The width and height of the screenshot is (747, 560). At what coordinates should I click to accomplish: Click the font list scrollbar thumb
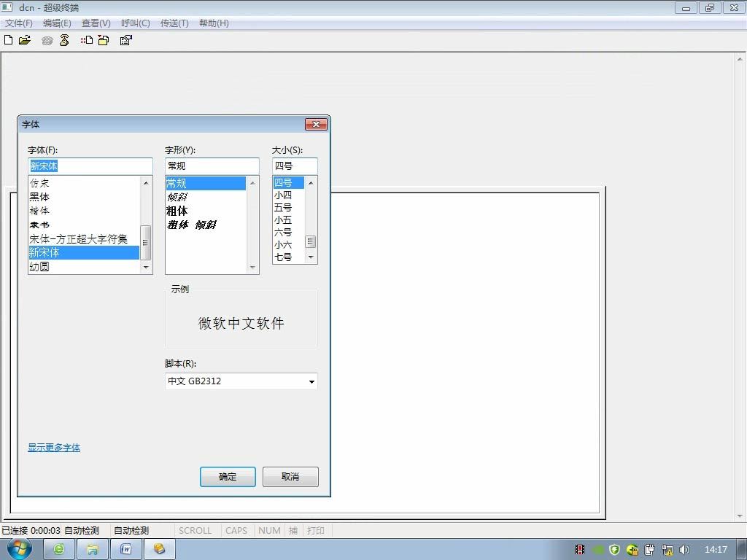pos(146,242)
